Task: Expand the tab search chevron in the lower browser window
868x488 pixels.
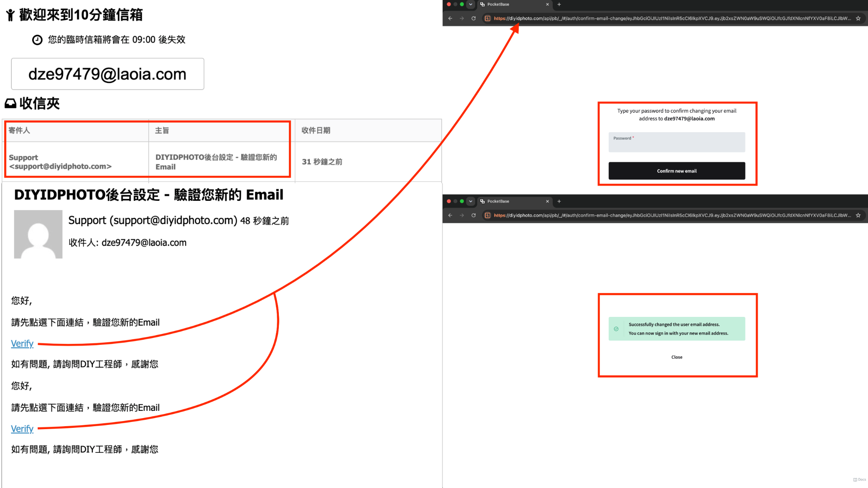Action: (x=470, y=201)
